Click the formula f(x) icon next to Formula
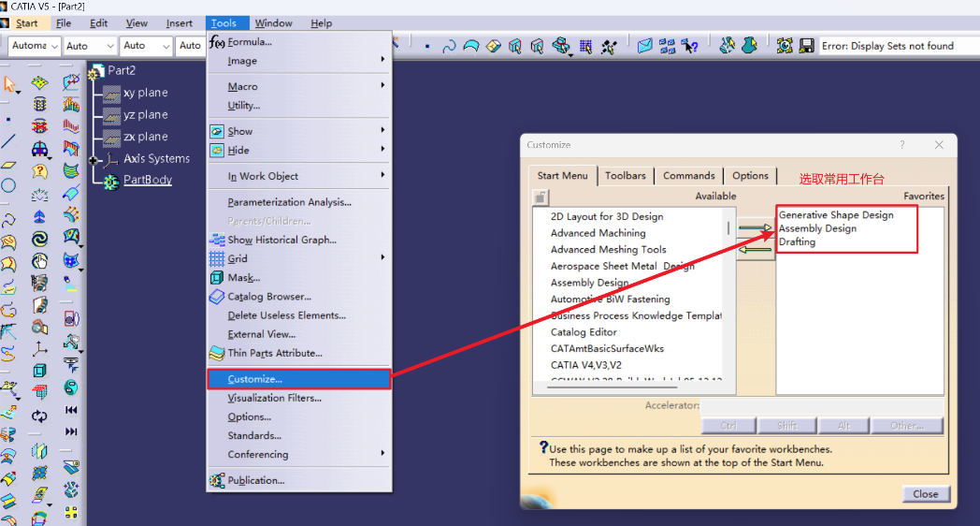 (x=217, y=42)
